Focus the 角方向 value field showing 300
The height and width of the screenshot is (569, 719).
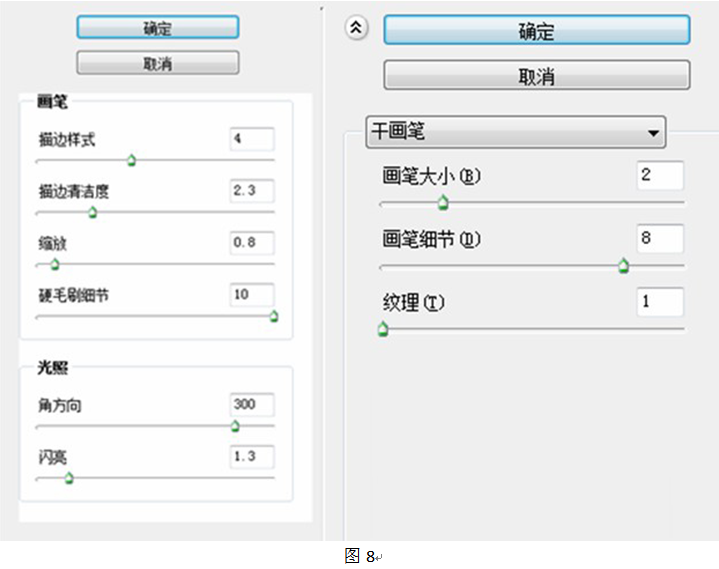(x=252, y=404)
